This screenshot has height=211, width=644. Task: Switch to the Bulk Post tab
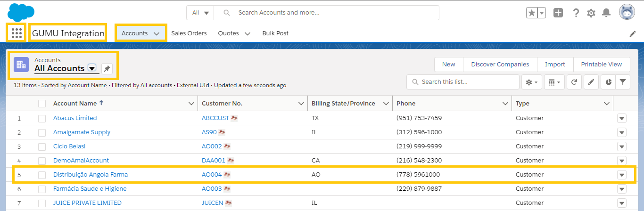pos(275,33)
